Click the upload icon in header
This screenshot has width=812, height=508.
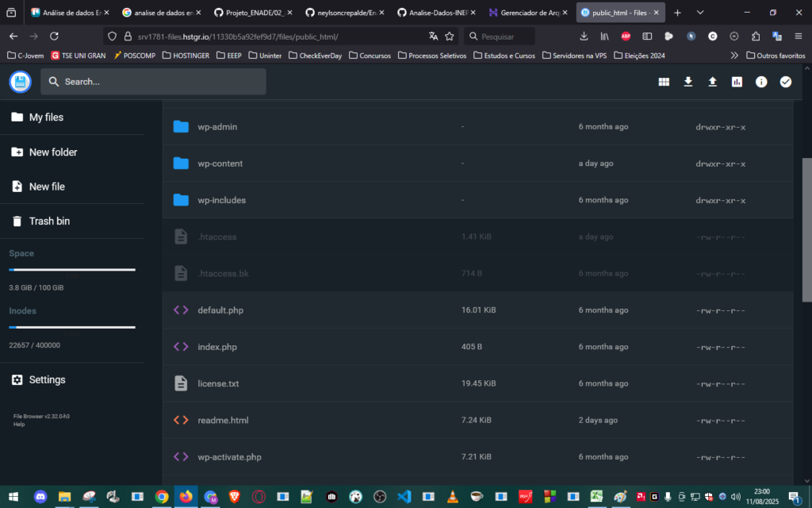[712, 82]
